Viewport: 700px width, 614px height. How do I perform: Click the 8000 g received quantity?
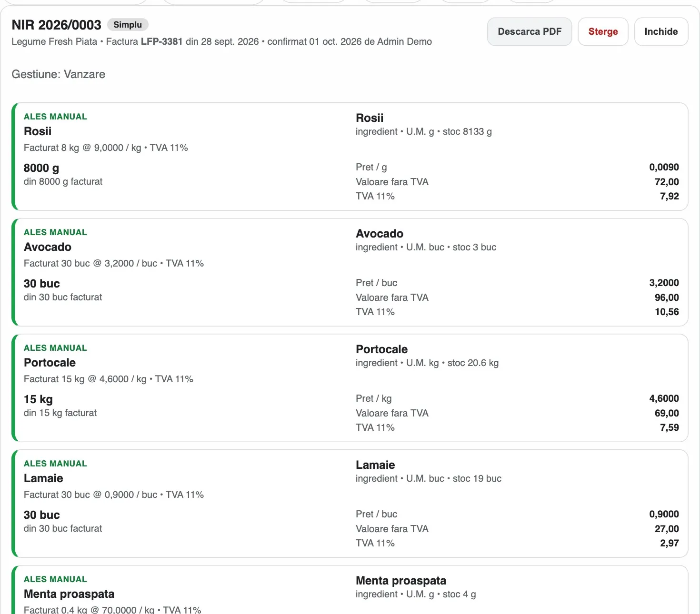pyautogui.click(x=41, y=168)
